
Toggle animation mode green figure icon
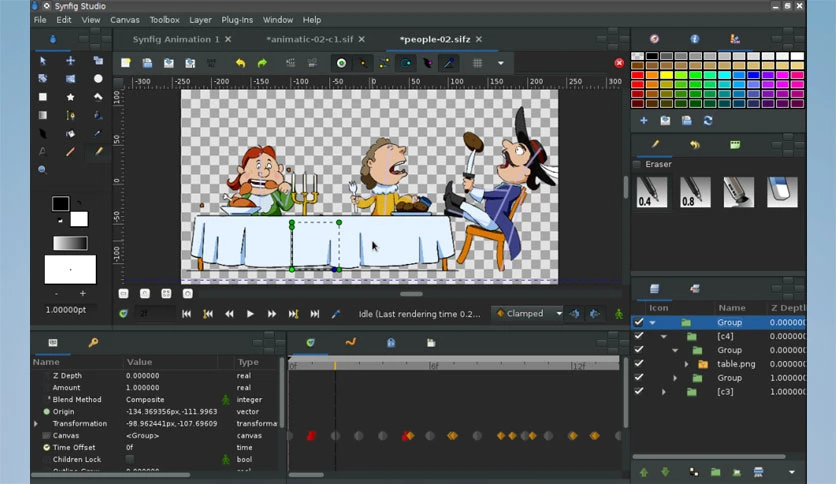[618, 314]
